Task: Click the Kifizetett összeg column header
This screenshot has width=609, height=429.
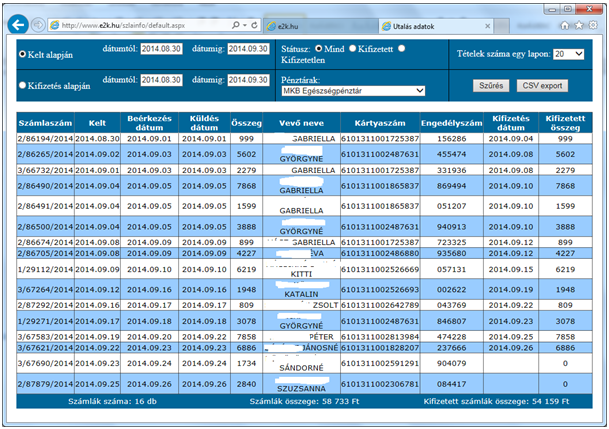Action: click(x=565, y=123)
